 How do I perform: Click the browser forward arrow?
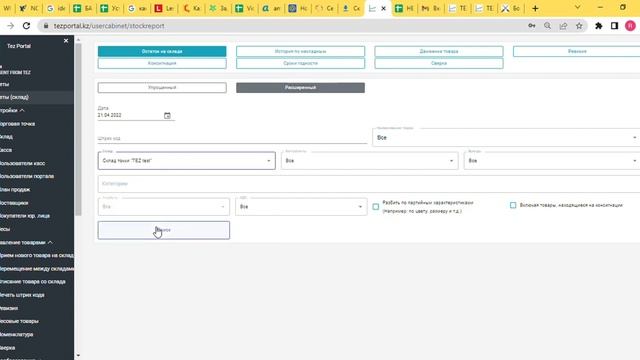pos(11,26)
